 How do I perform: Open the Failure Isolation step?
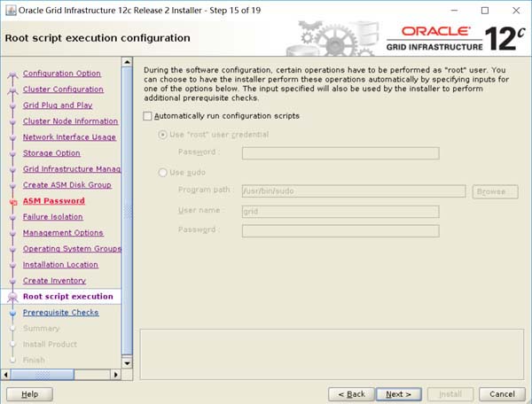click(53, 217)
